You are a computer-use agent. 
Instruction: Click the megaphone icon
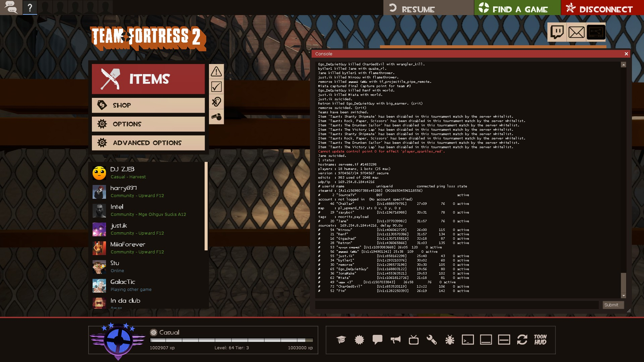395,340
